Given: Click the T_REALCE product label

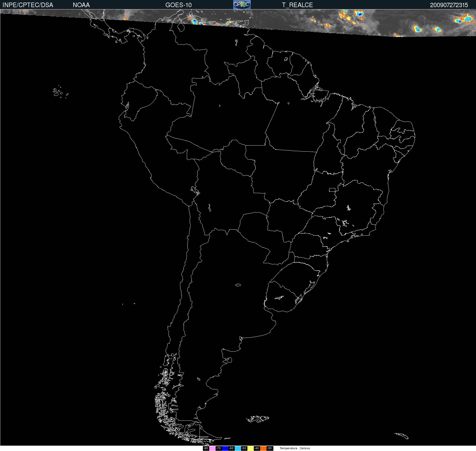Looking at the screenshot, I should click(297, 5).
